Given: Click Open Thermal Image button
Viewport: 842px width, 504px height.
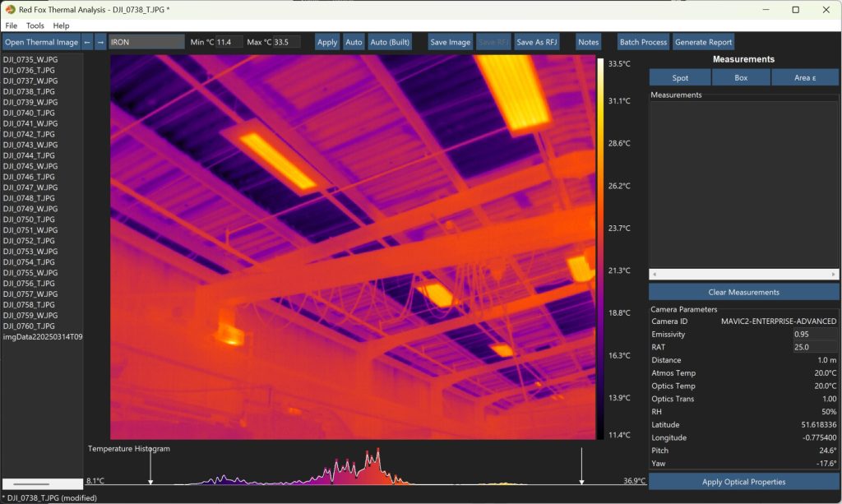Looking at the screenshot, I should pos(41,42).
